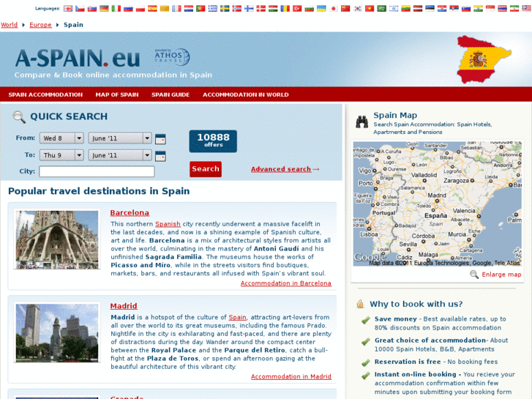532x399 pixels.
Task: Click the Spanish link in Barcelona text
Action: click(x=168, y=224)
